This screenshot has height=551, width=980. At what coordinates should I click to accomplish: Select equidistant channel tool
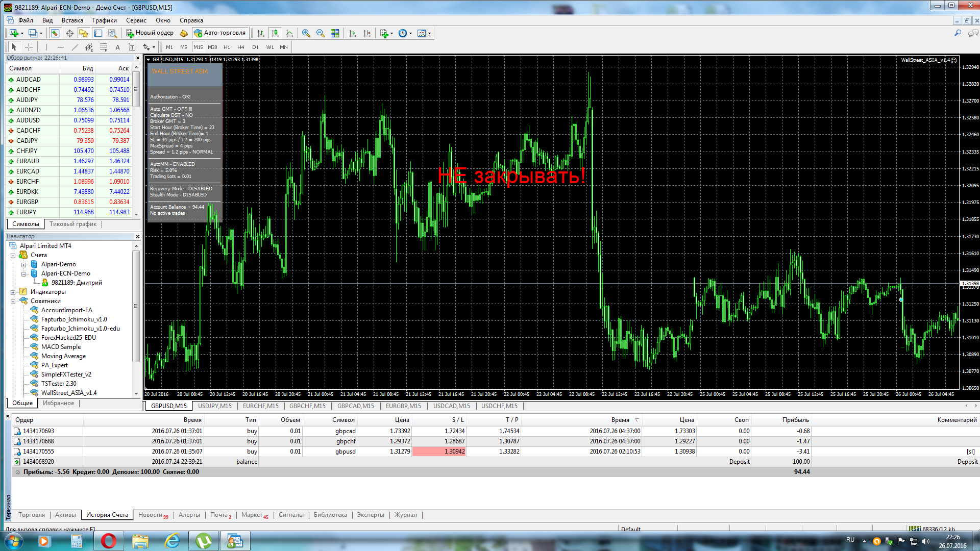[89, 47]
